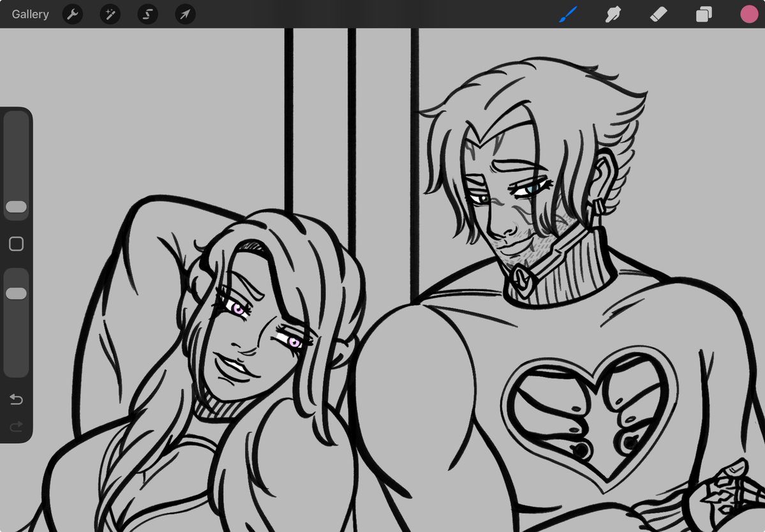
Task: Open the Layers panel
Action: click(x=704, y=14)
